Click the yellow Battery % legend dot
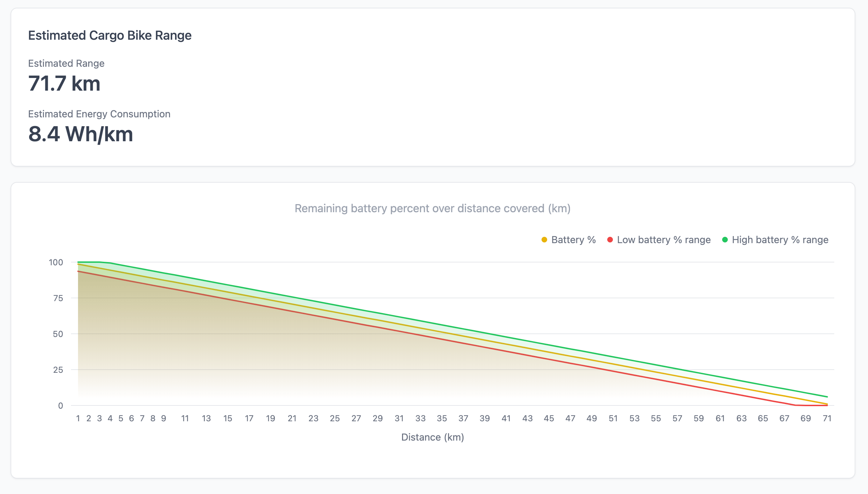 click(544, 240)
